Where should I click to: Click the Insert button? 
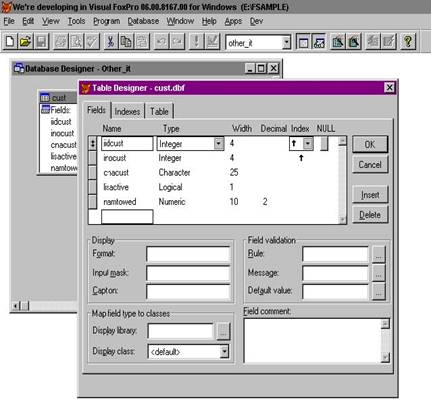point(370,195)
